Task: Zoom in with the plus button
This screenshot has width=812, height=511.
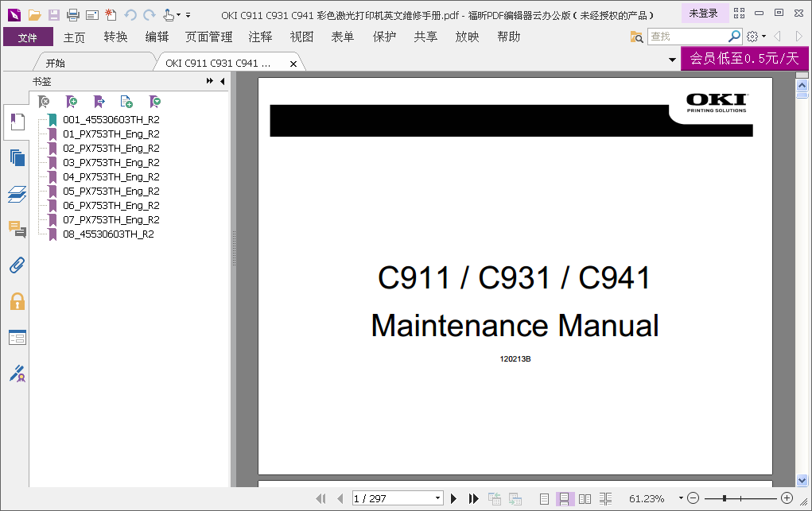Action: [787, 498]
